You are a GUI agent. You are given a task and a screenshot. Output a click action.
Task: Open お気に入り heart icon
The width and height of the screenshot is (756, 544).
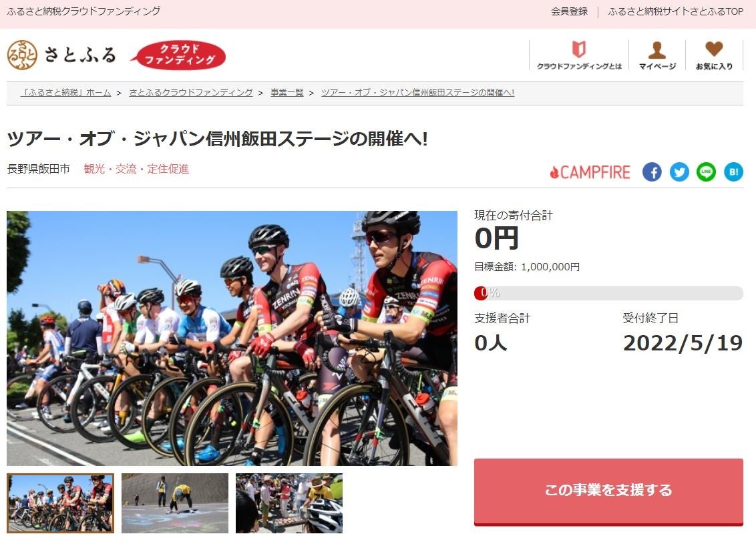coord(714,49)
